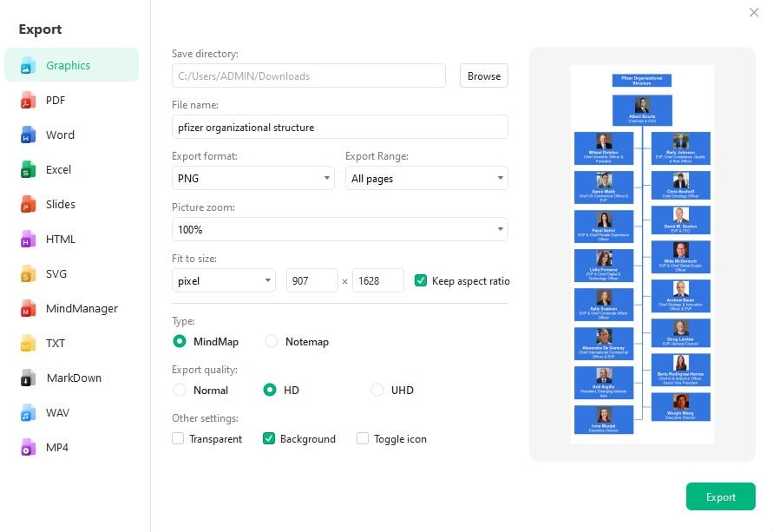Click the Slides presentation icon

[28, 204]
